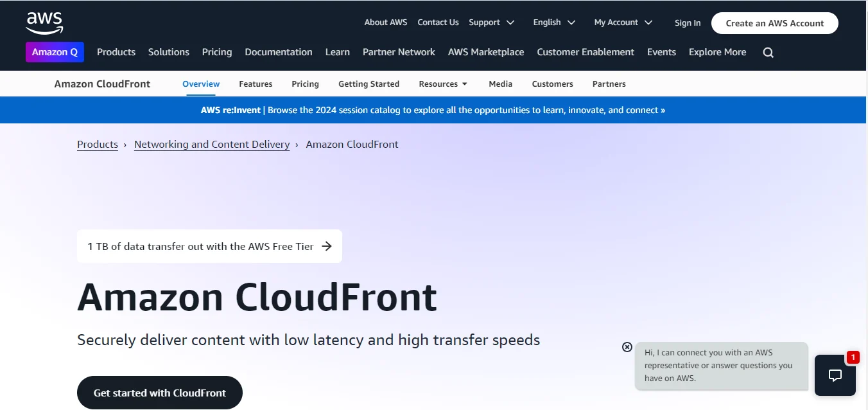Select the Features tab
868x410 pixels.
click(x=256, y=84)
